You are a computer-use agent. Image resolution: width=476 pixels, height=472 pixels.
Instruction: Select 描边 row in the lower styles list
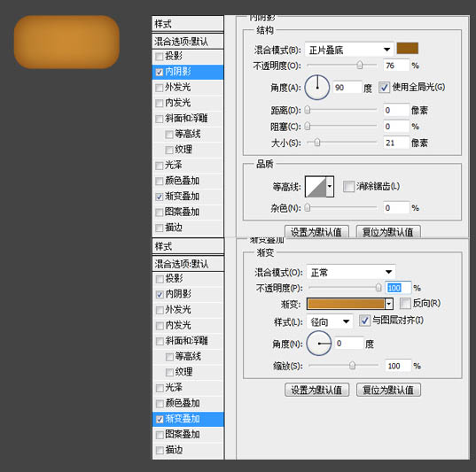[188, 450]
